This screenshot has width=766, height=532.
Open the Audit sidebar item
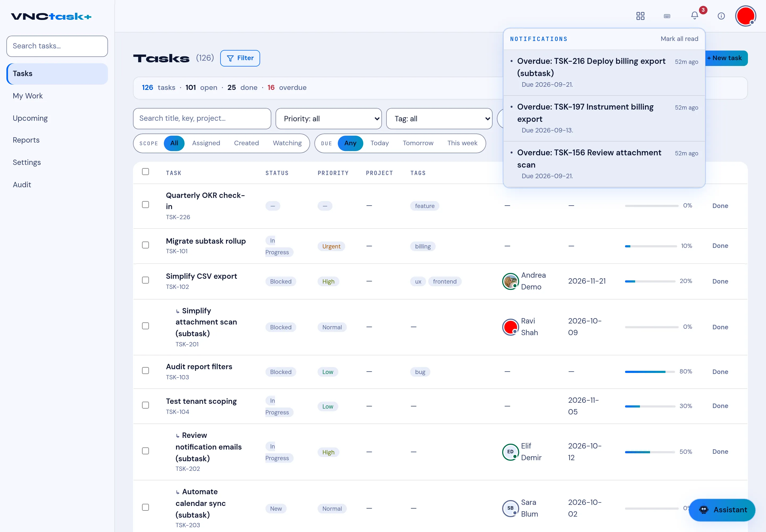[x=57, y=185]
